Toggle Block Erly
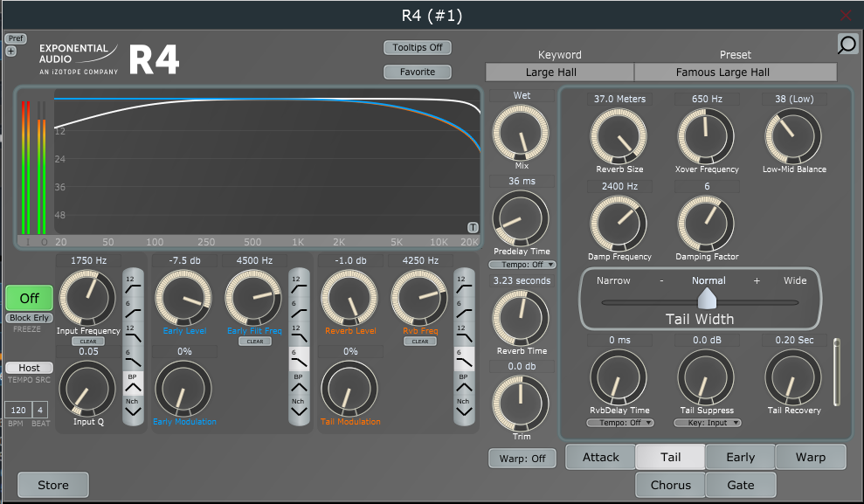The height and width of the screenshot is (504, 864). tap(29, 318)
